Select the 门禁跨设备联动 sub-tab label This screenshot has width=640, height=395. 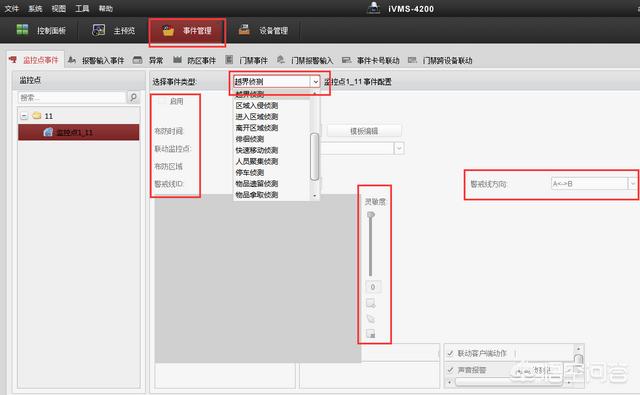pyautogui.click(x=447, y=61)
